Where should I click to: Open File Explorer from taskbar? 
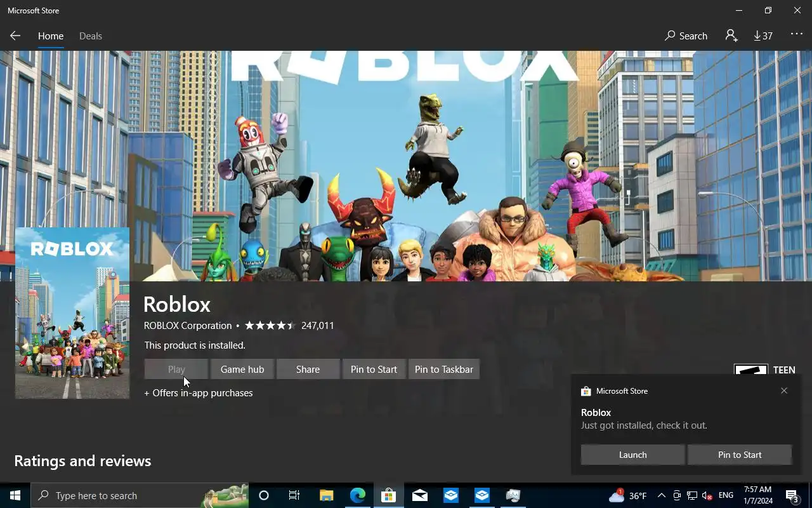pyautogui.click(x=326, y=495)
